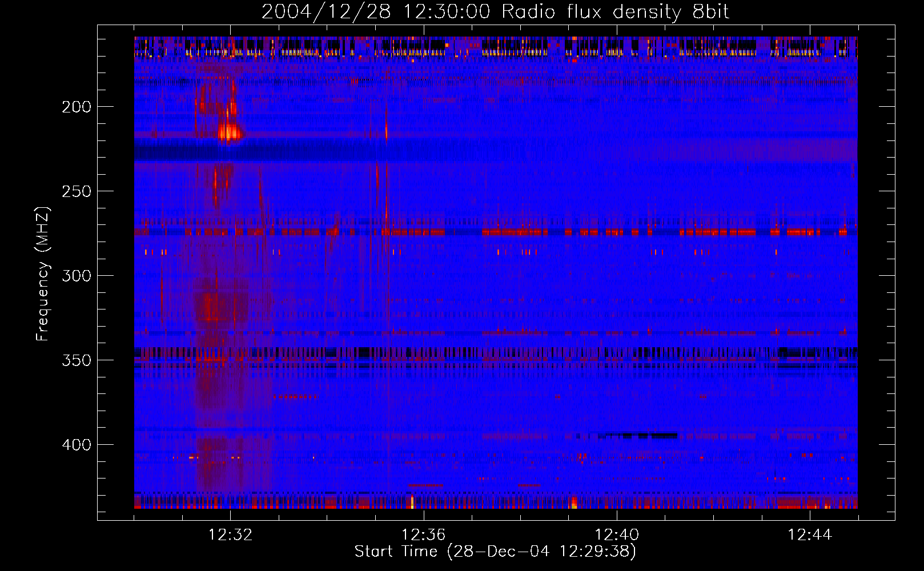Click the 'Frequency (MHZ)' axis label
Screen dimensions: 924x571
(43, 274)
